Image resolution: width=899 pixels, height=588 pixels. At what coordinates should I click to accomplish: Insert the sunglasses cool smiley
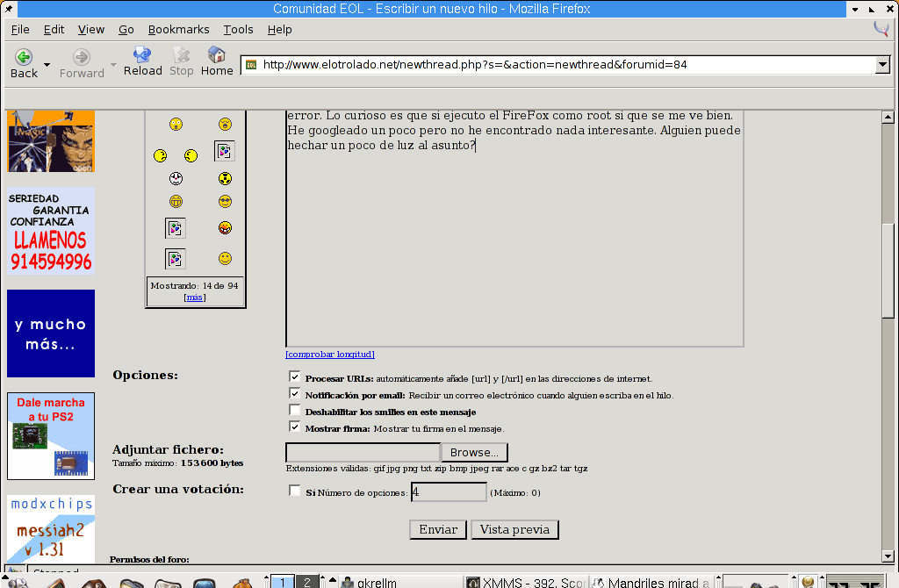pyautogui.click(x=225, y=201)
